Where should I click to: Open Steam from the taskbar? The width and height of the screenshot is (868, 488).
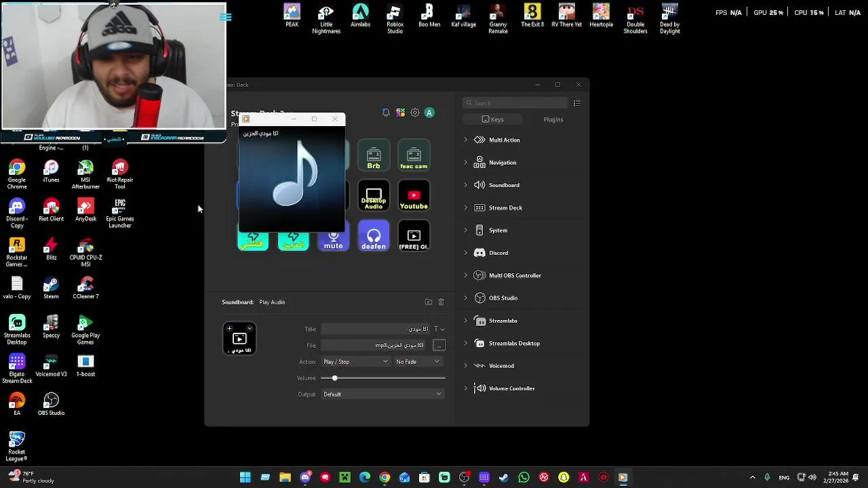[504, 478]
